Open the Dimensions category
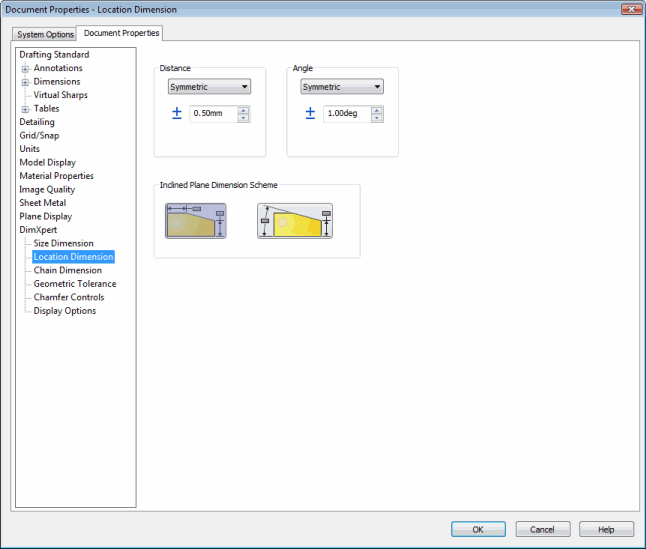Image resolution: width=646 pixels, height=549 pixels. click(57, 82)
